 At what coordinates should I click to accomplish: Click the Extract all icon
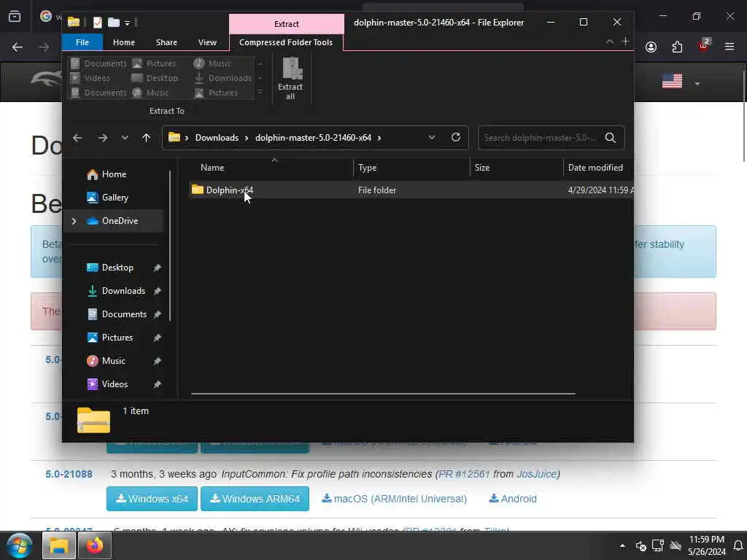290,78
